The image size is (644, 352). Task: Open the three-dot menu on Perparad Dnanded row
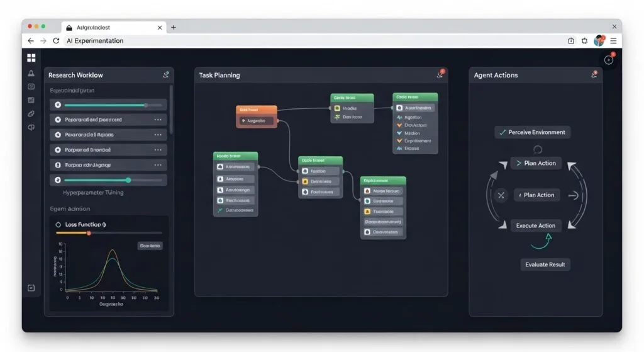[x=158, y=150]
